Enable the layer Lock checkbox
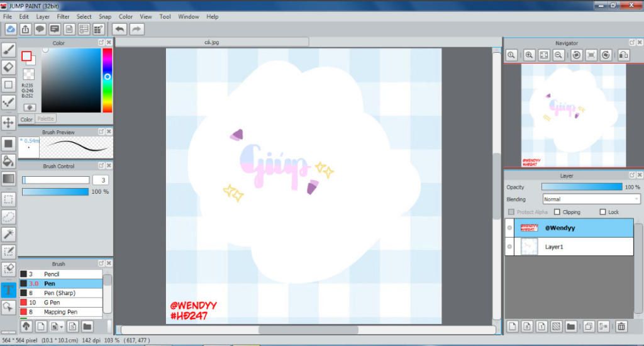 click(602, 212)
